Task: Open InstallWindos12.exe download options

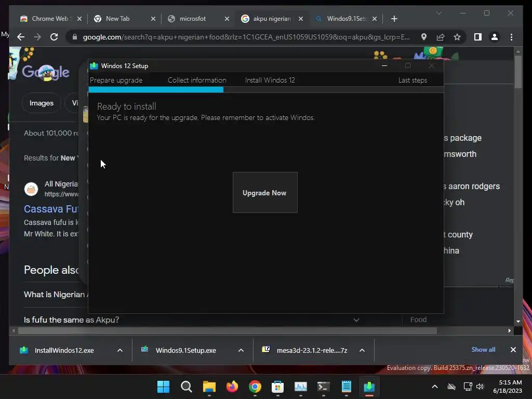Action: coord(120,350)
